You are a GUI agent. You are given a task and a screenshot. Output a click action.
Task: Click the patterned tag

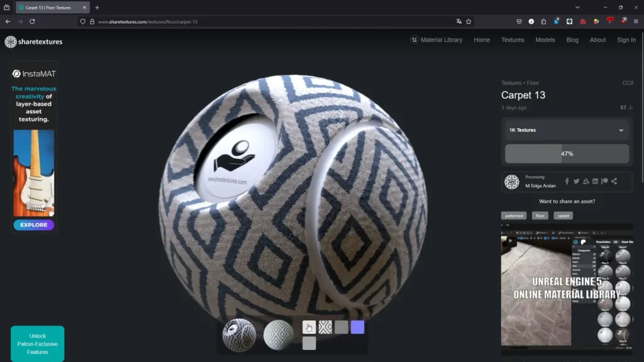[514, 216]
